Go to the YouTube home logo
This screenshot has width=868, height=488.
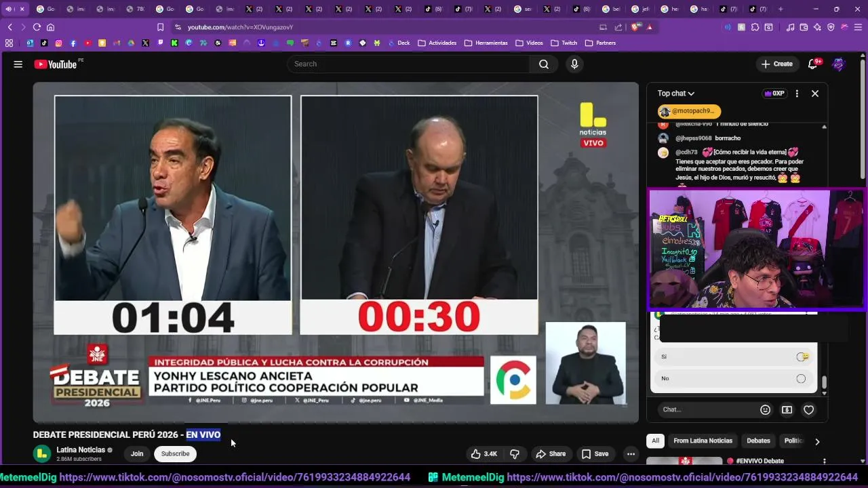pos(56,64)
